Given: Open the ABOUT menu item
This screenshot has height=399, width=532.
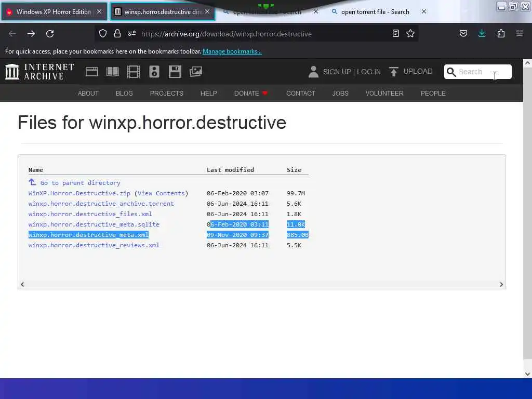Looking at the screenshot, I should pos(88,94).
